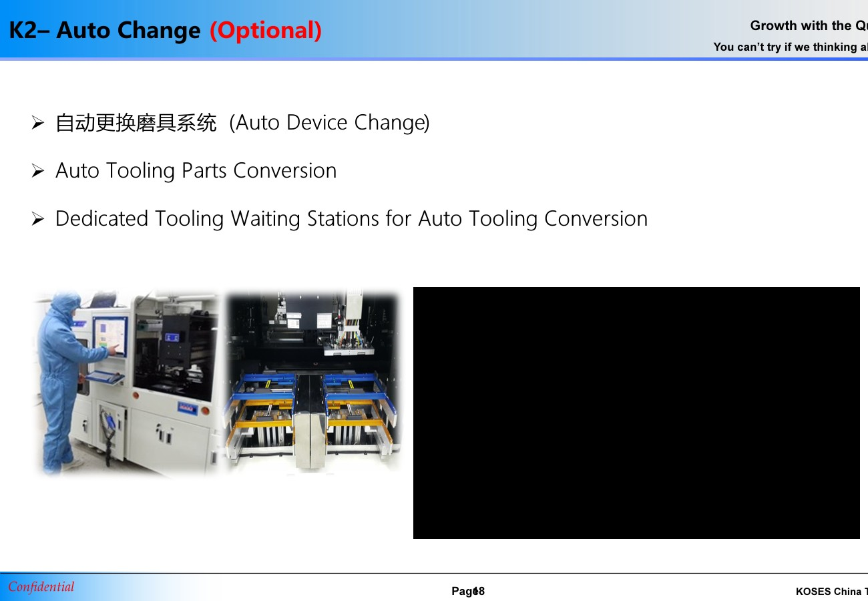Click the (Auto Device Change) text
The height and width of the screenshot is (601, 868).
tap(329, 123)
